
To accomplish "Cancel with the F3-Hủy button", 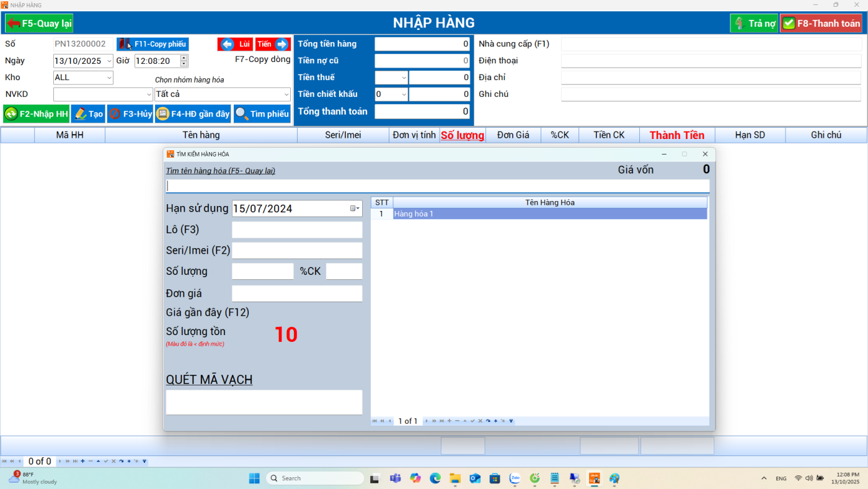I will [130, 114].
